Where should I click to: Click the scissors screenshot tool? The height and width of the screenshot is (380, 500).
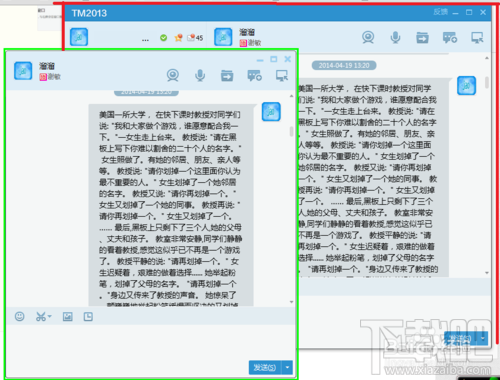tap(41, 316)
